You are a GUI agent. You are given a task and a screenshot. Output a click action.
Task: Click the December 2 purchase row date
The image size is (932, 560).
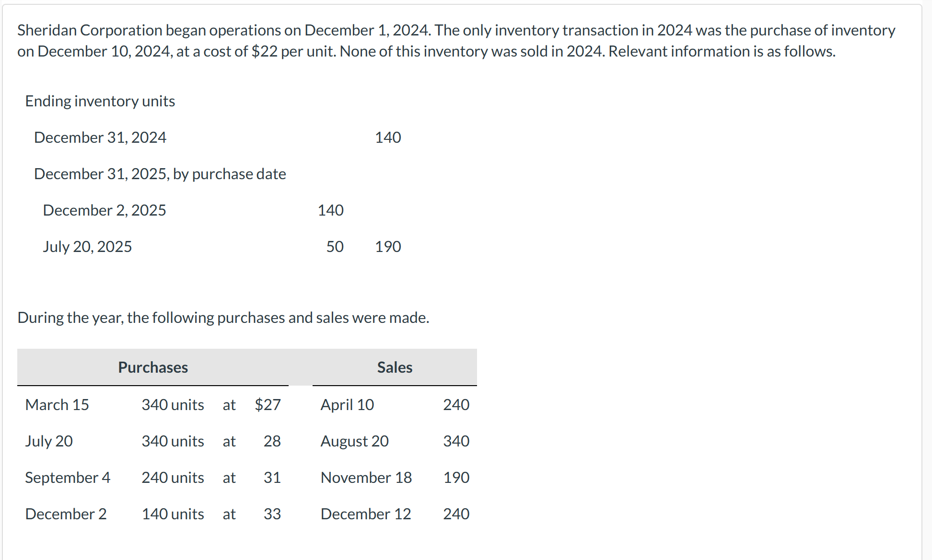point(66,514)
